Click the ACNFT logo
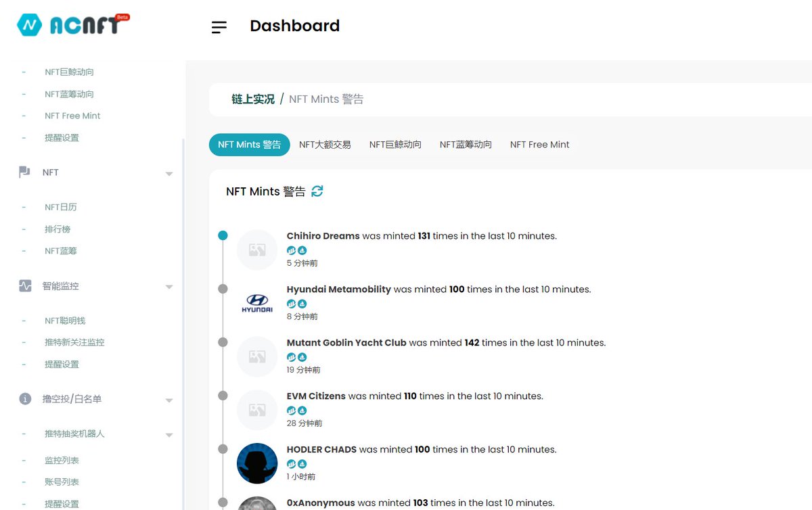812x510 pixels. click(x=74, y=25)
